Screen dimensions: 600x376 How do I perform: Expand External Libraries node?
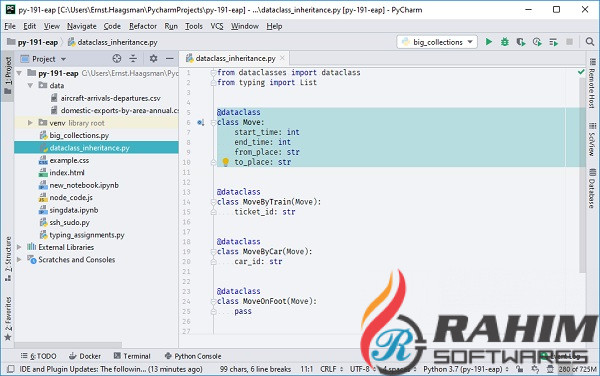19,247
